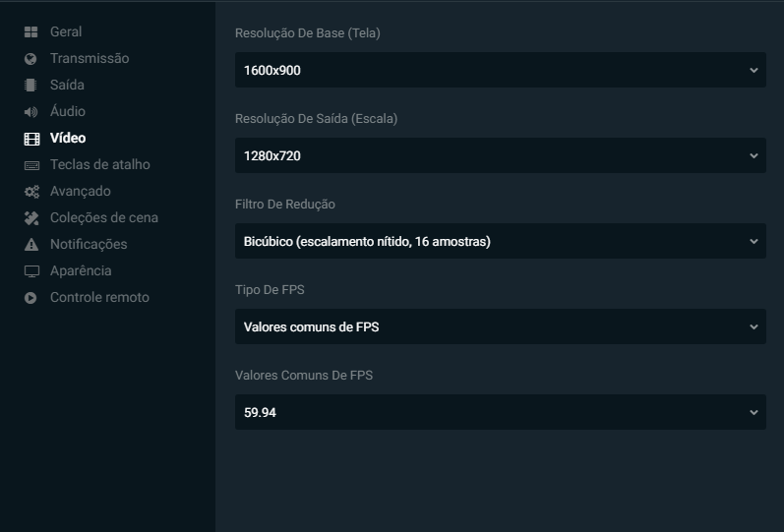The image size is (784, 532).
Task: Click the Geral grid icon
Action: (x=31, y=32)
